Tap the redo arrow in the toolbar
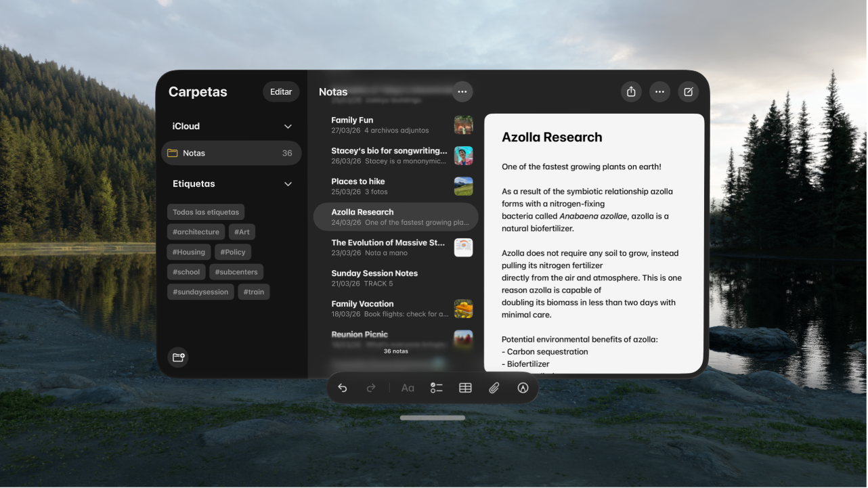The height and width of the screenshot is (488, 868). point(371,389)
